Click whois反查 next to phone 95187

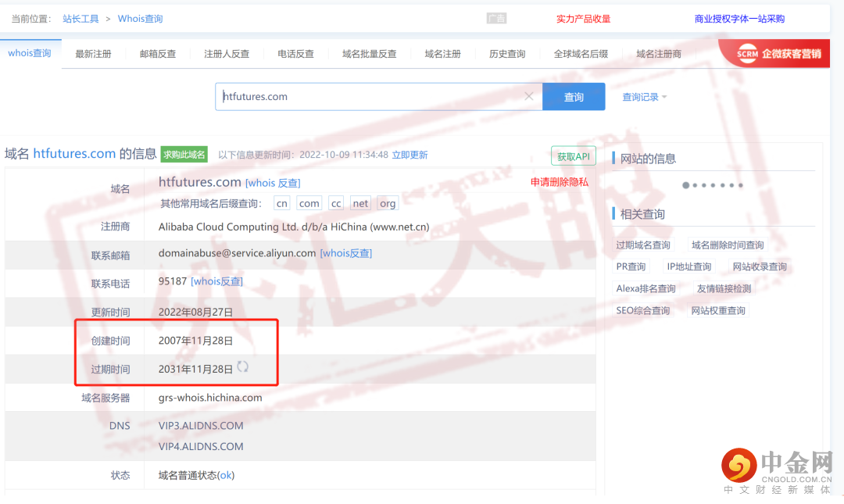point(217,281)
